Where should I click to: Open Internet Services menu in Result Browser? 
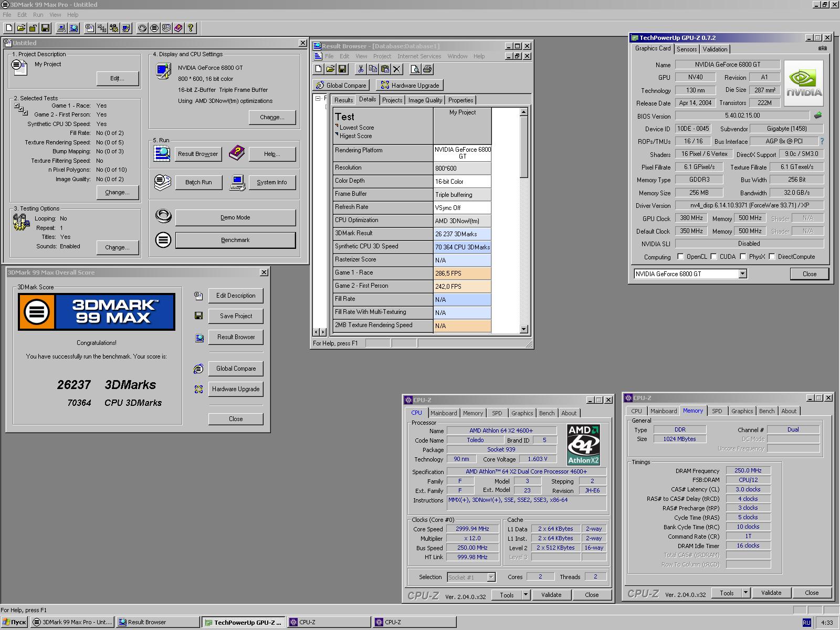pyautogui.click(x=419, y=56)
